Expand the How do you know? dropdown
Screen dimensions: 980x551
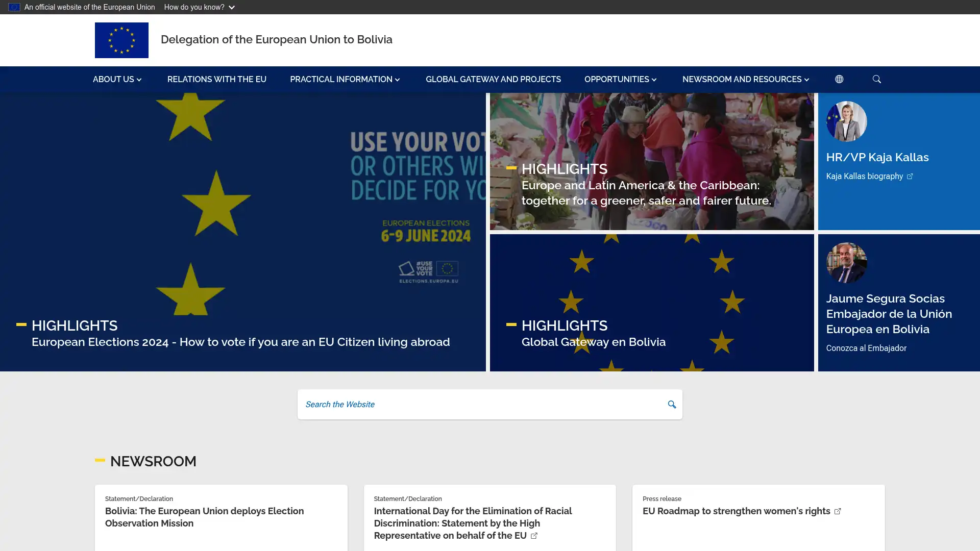point(199,7)
